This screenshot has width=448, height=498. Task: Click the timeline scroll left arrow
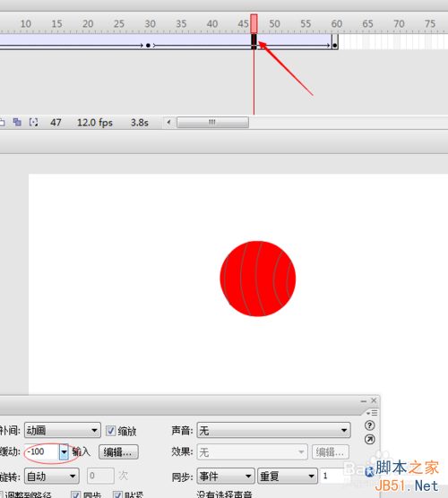click(x=168, y=123)
